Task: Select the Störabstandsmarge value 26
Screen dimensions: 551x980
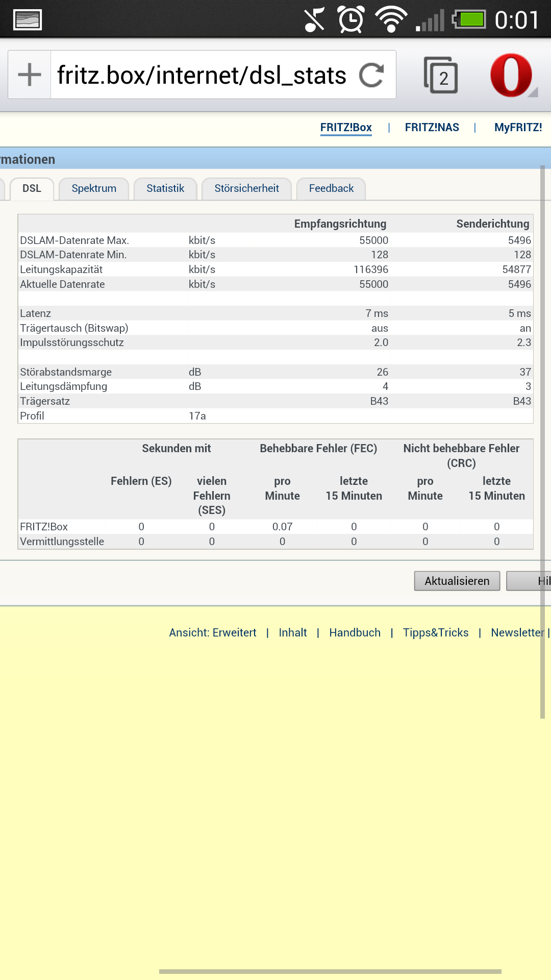Action: [x=383, y=372]
